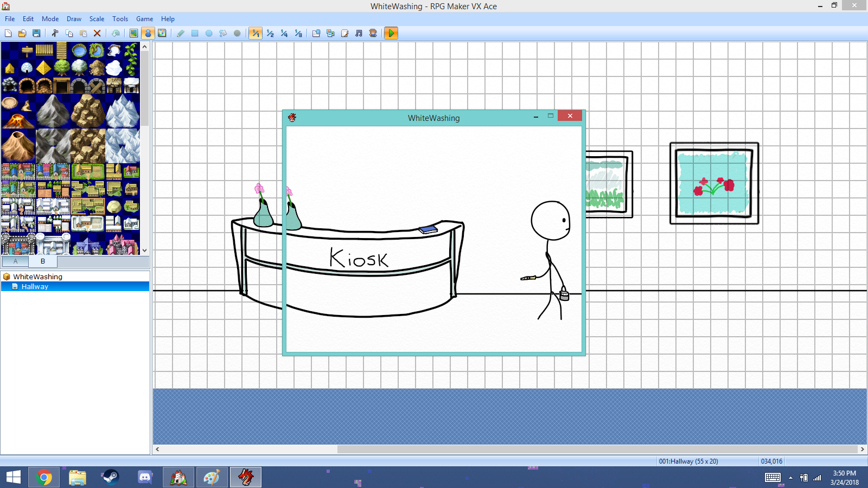Undo the last action in the toolbar

(116, 33)
